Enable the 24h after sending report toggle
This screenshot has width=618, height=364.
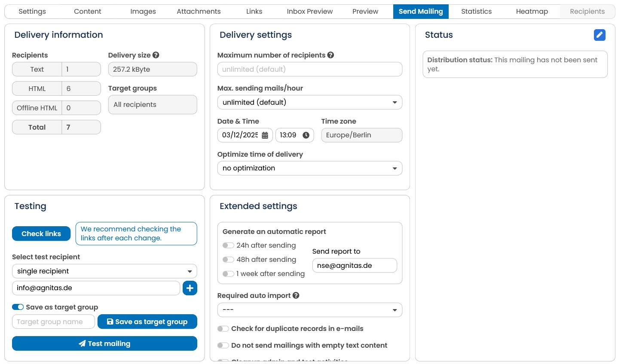[x=228, y=246]
